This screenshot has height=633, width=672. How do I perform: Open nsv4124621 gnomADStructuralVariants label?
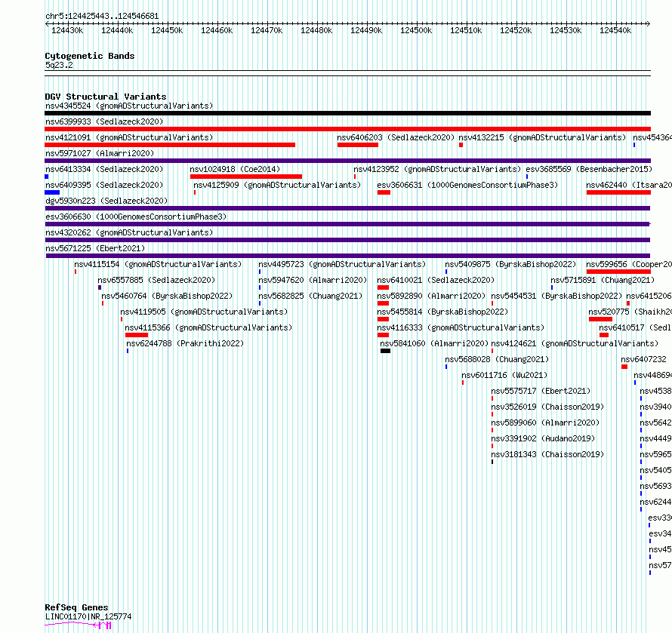[575, 343]
